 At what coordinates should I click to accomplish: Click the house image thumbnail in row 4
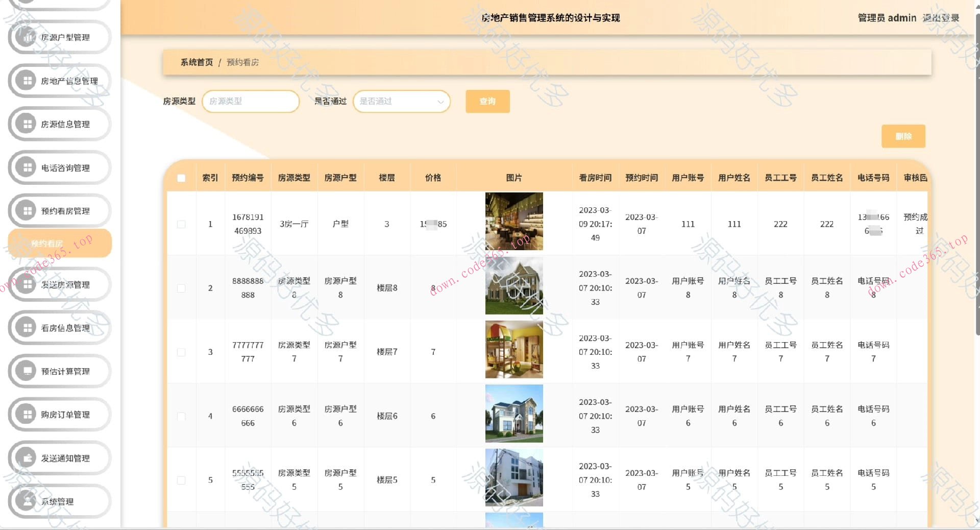pyautogui.click(x=514, y=415)
